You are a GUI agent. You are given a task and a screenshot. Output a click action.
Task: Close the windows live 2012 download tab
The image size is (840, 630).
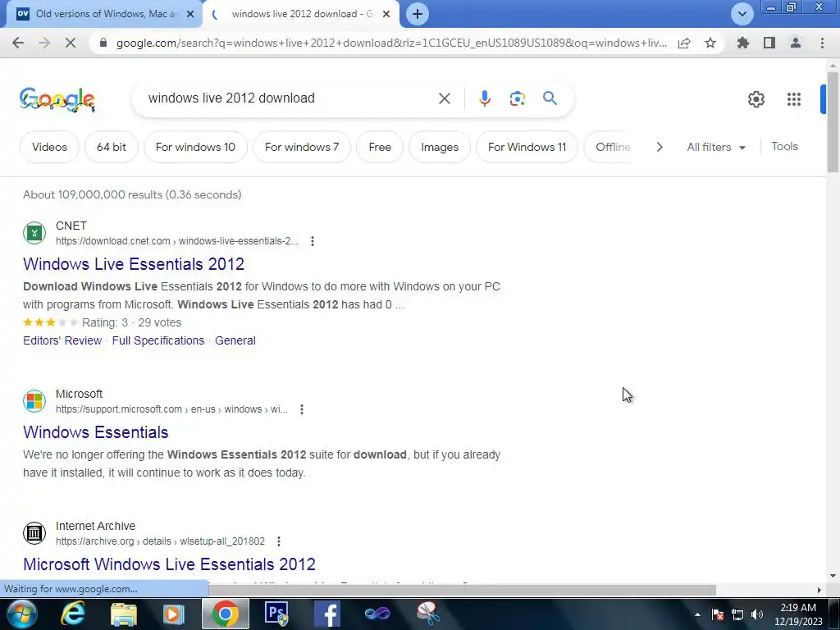coord(386,14)
